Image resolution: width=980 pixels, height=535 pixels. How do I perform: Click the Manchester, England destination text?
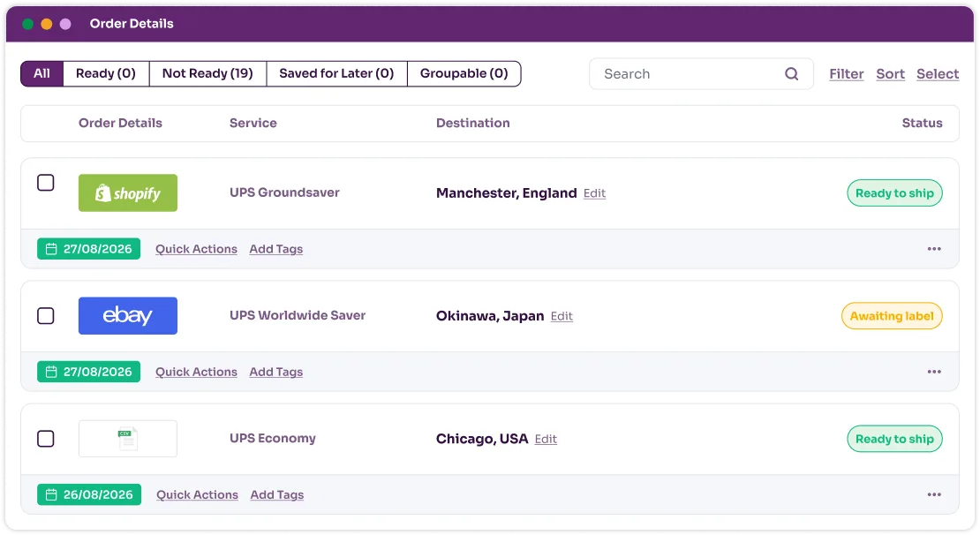(506, 193)
